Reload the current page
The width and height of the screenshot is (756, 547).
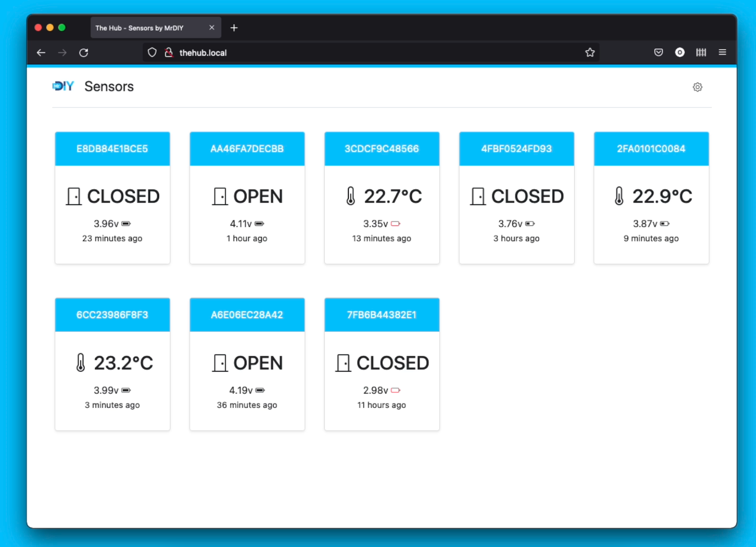[x=84, y=52]
